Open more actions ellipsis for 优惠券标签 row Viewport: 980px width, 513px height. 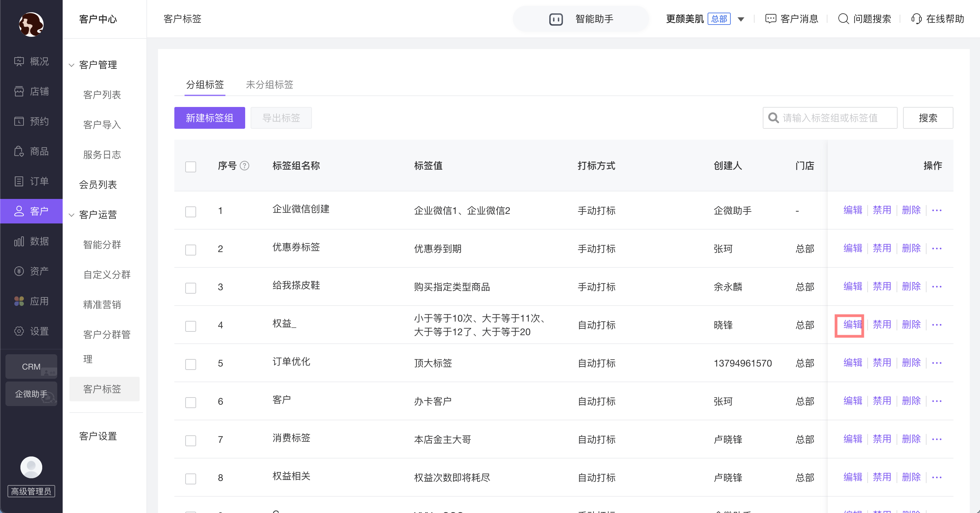[937, 249]
